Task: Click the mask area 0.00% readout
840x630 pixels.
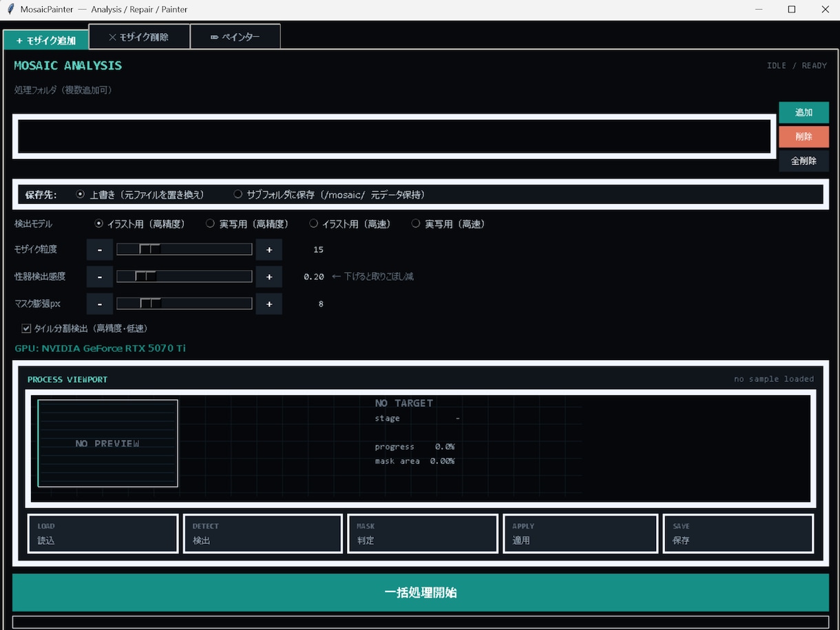Action: tap(414, 461)
